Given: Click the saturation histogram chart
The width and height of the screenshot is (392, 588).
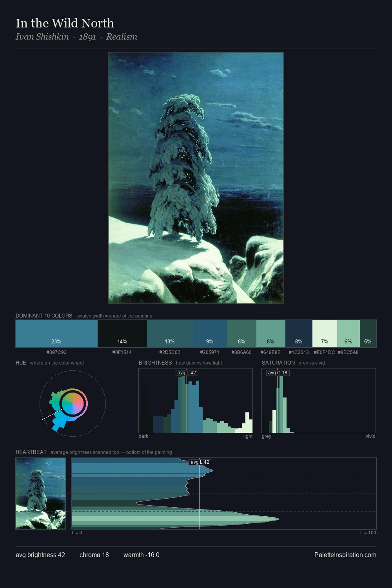Looking at the screenshot, I should click(x=319, y=401).
